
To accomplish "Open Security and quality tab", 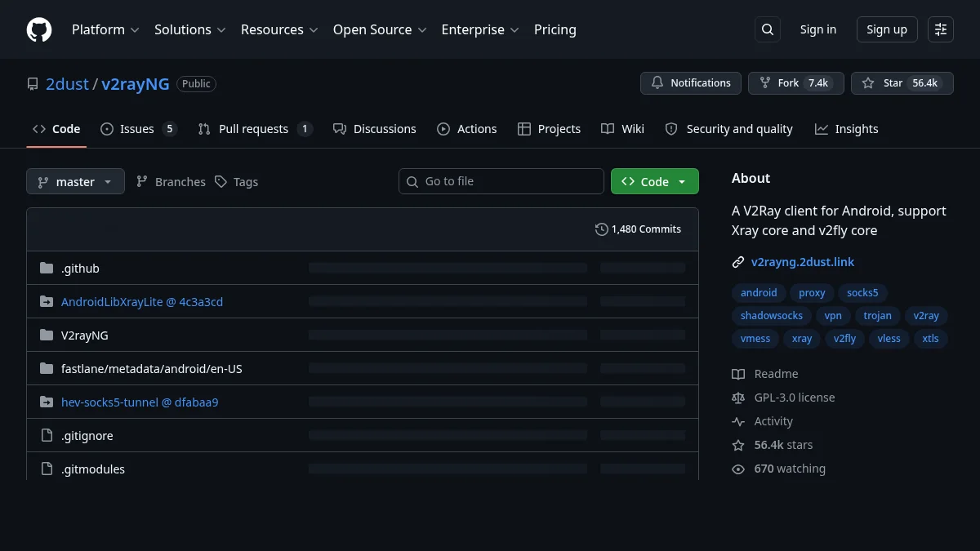I will tap(728, 129).
